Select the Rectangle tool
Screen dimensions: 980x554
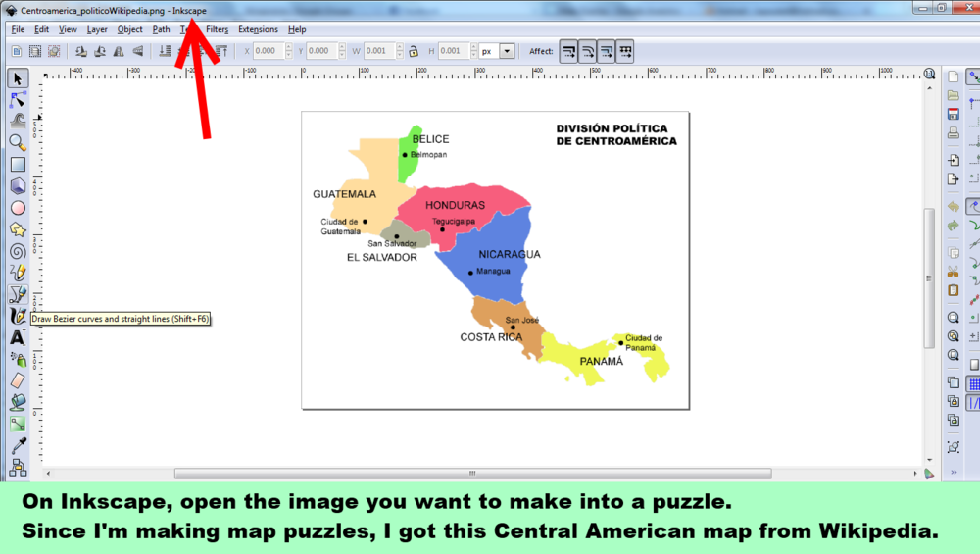[x=18, y=165]
